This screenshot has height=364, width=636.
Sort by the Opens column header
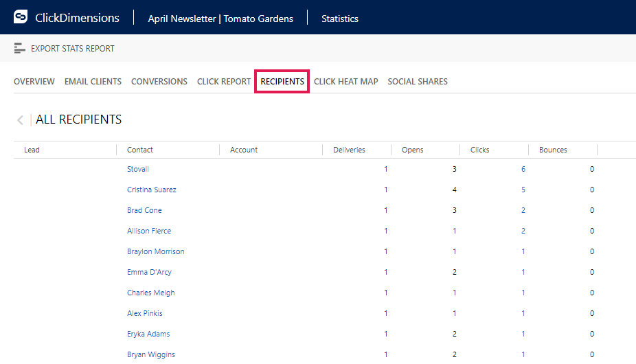pyautogui.click(x=413, y=150)
